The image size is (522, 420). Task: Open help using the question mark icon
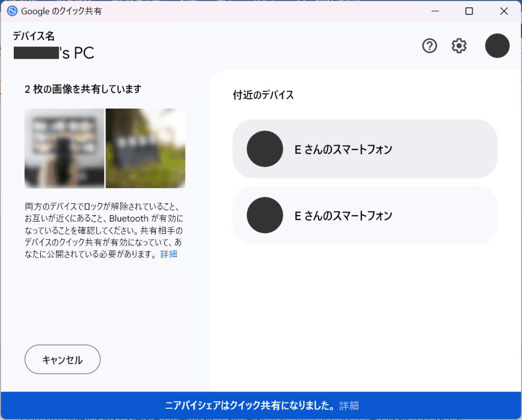(x=430, y=45)
